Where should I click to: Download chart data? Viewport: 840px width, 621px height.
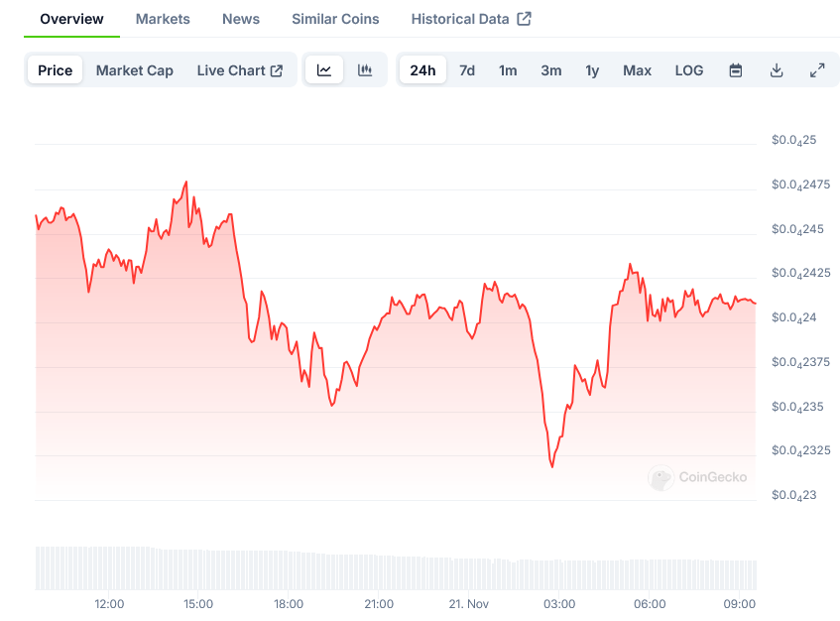(777, 70)
